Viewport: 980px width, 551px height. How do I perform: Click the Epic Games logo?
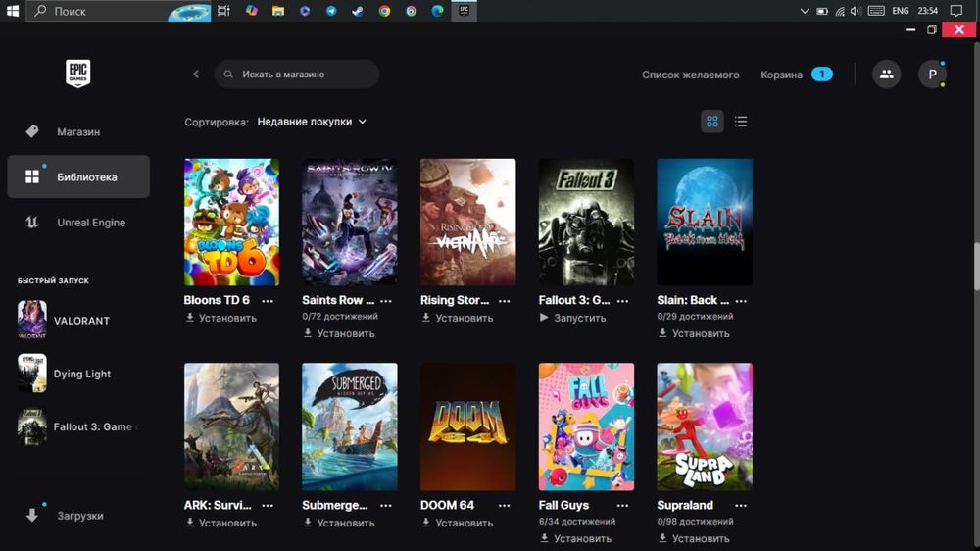(78, 74)
